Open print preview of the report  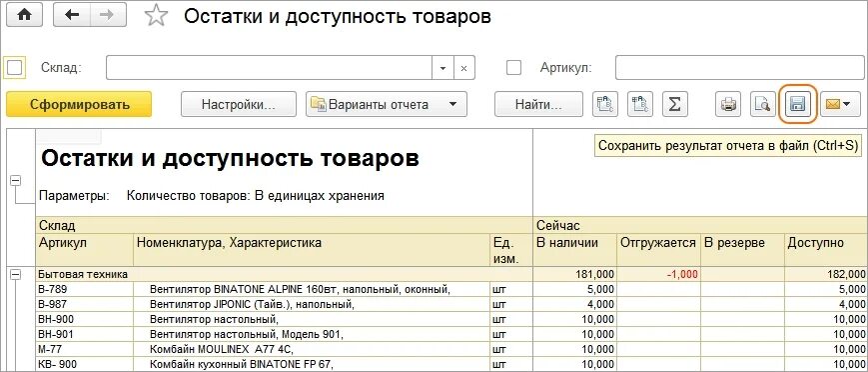(x=763, y=104)
